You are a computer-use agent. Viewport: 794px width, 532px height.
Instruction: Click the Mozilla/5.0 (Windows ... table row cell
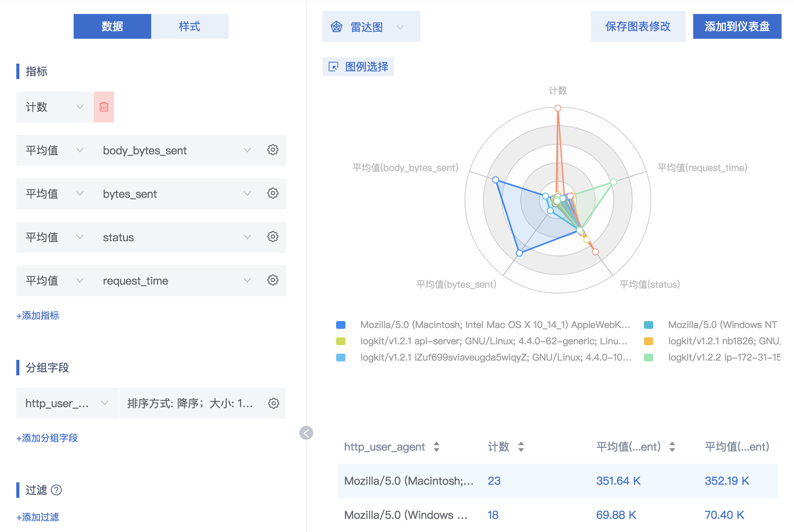tap(406, 515)
